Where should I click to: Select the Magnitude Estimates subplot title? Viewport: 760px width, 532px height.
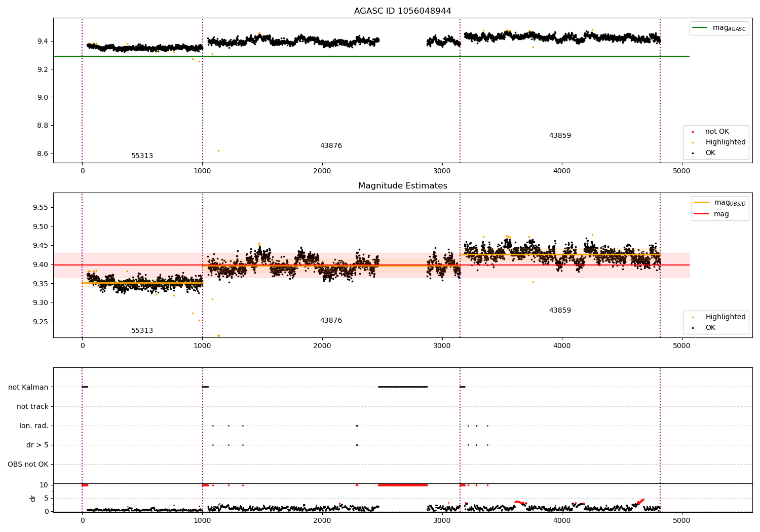[x=402, y=185]
